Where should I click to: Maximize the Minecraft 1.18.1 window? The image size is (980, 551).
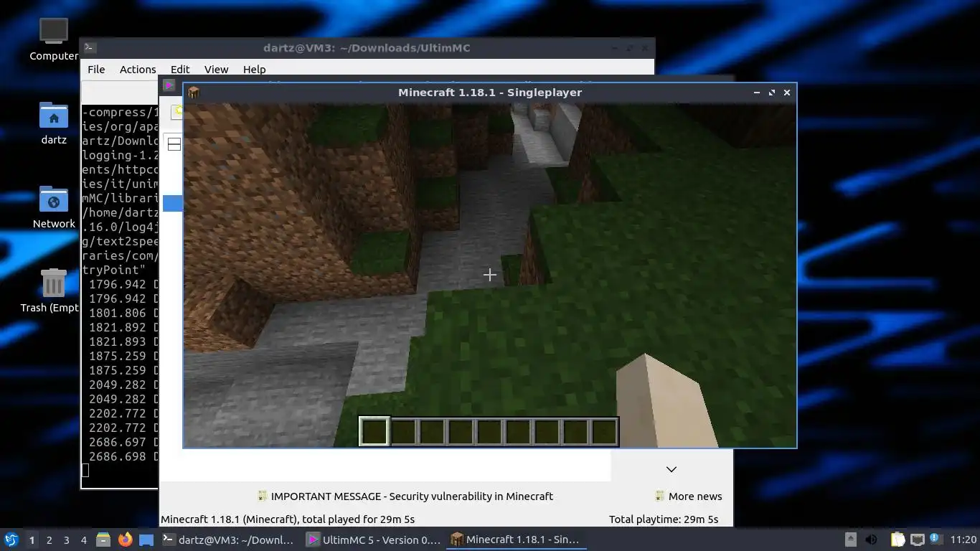point(772,93)
